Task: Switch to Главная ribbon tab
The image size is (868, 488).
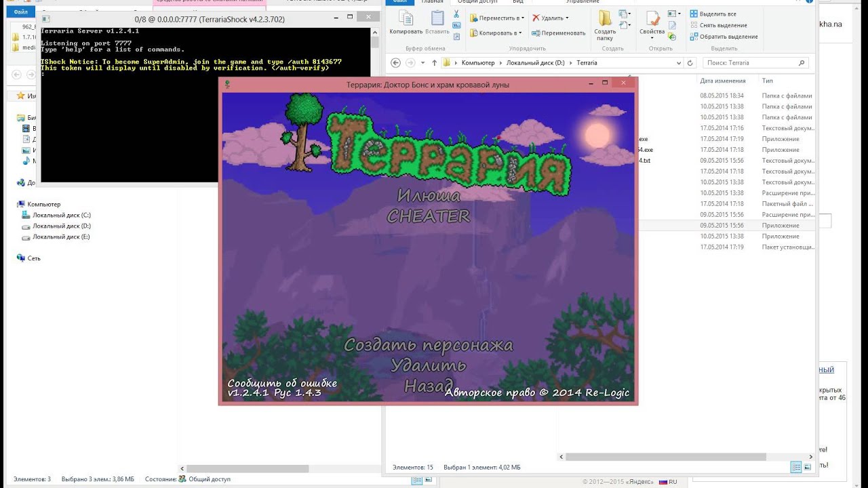Action: tap(432, 2)
